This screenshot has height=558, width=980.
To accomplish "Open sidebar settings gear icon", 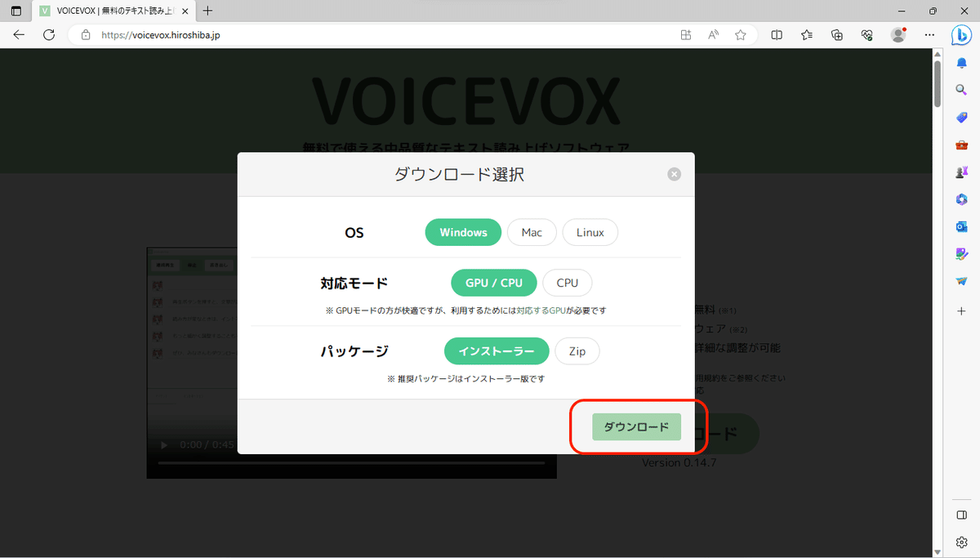I will (962, 542).
